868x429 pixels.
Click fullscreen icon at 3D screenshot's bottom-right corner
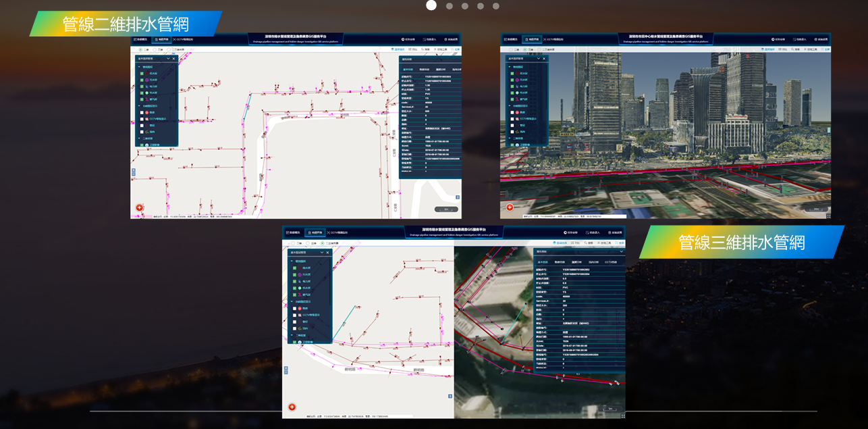tap(828, 216)
